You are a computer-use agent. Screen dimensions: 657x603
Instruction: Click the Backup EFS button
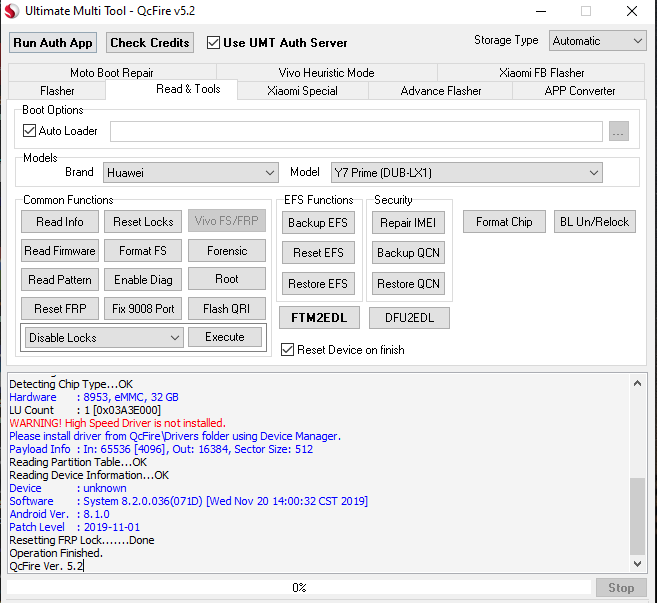click(x=318, y=223)
